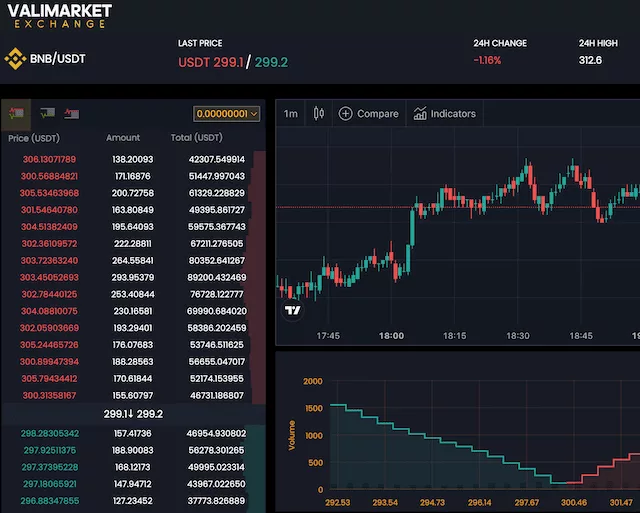Click sell price 301.54640780

tap(49, 210)
